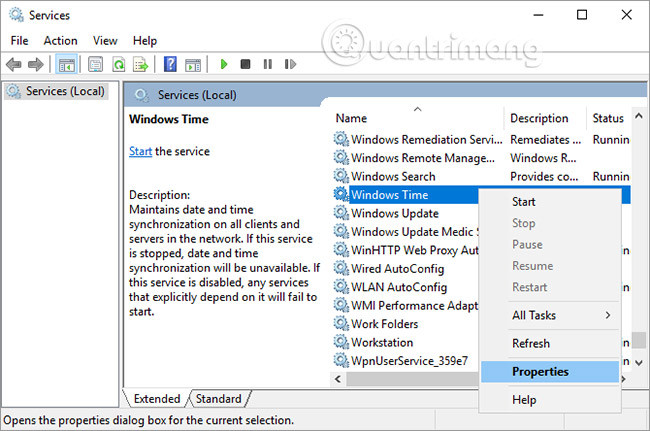Click the Start the service link

click(140, 151)
